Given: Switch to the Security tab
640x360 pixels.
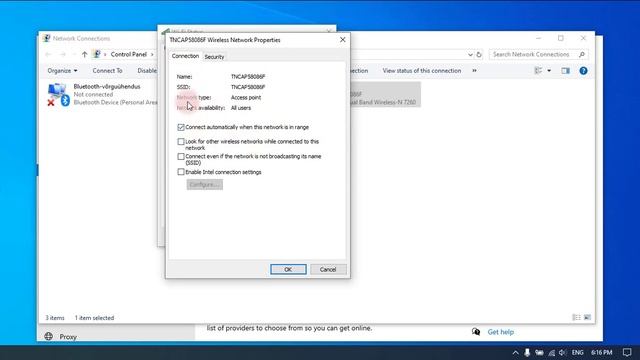Looking at the screenshot, I should pos(214,57).
